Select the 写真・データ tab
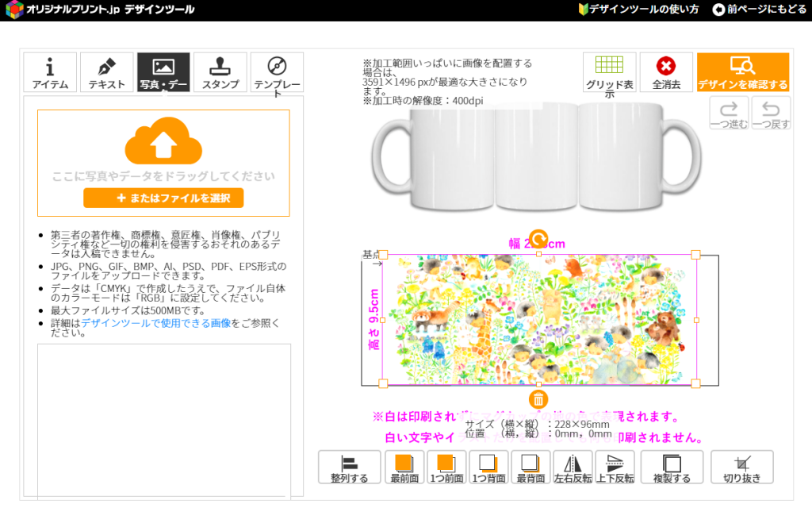Image resolution: width=812 pixels, height=508 pixels. (163, 72)
